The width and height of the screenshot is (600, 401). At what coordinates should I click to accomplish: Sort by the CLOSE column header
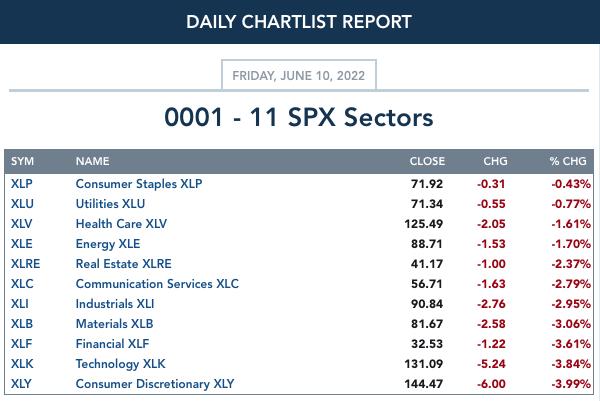427,161
